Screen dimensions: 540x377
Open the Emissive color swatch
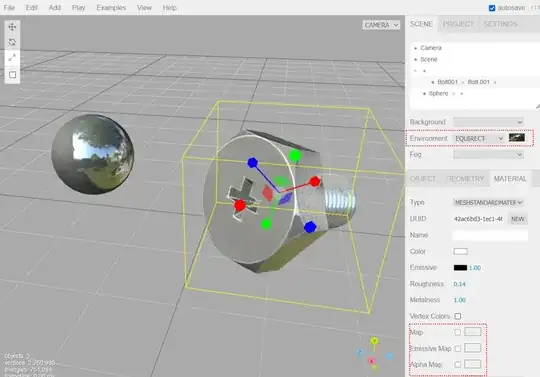[x=460, y=268]
